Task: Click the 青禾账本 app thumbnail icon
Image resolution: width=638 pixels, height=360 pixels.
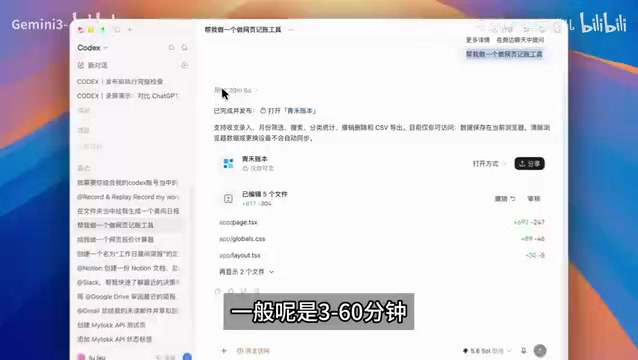Action: pos(229,163)
